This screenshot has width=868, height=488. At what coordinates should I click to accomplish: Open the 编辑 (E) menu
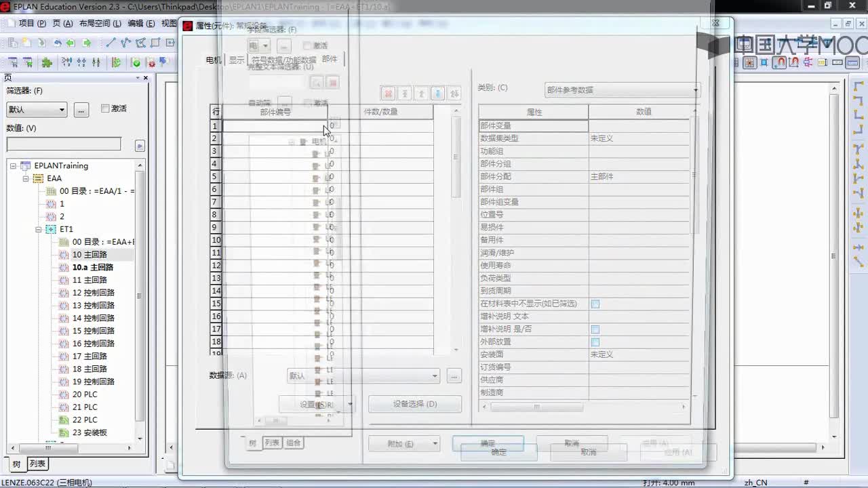point(141,23)
